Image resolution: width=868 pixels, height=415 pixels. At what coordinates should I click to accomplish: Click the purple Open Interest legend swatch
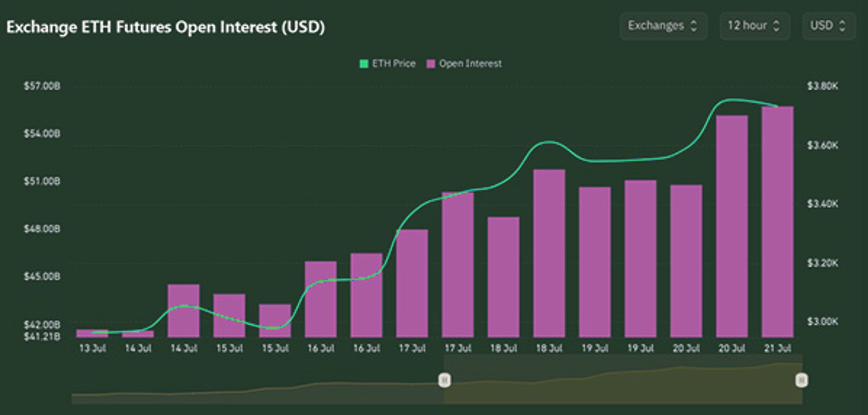coord(431,64)
